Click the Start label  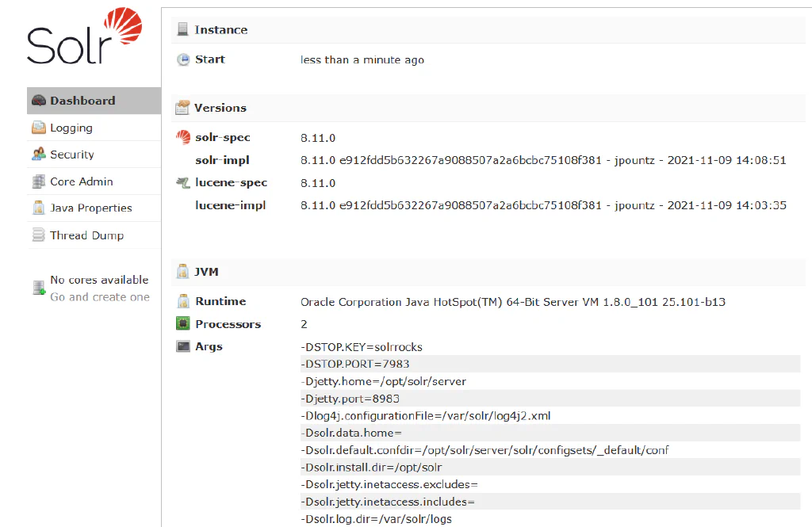(x=209, y=59)
